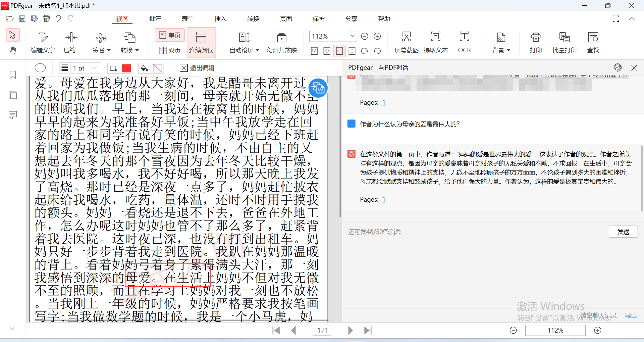Open the 查找 search tool
The height and width of the screenshot is (342, 644).
point(593,42)
